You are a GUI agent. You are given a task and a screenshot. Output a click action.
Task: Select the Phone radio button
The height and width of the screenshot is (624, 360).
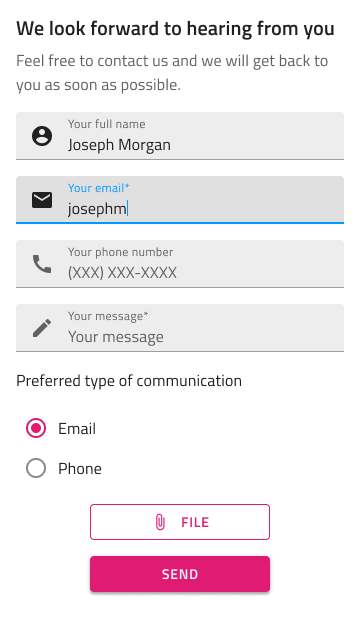tap(36, 468)
